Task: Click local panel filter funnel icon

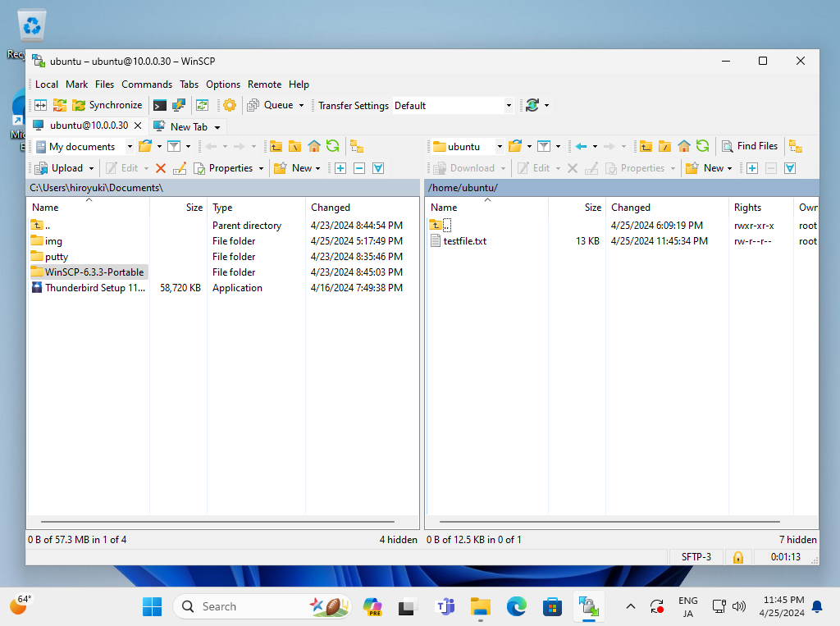Action: click(174, 146)
